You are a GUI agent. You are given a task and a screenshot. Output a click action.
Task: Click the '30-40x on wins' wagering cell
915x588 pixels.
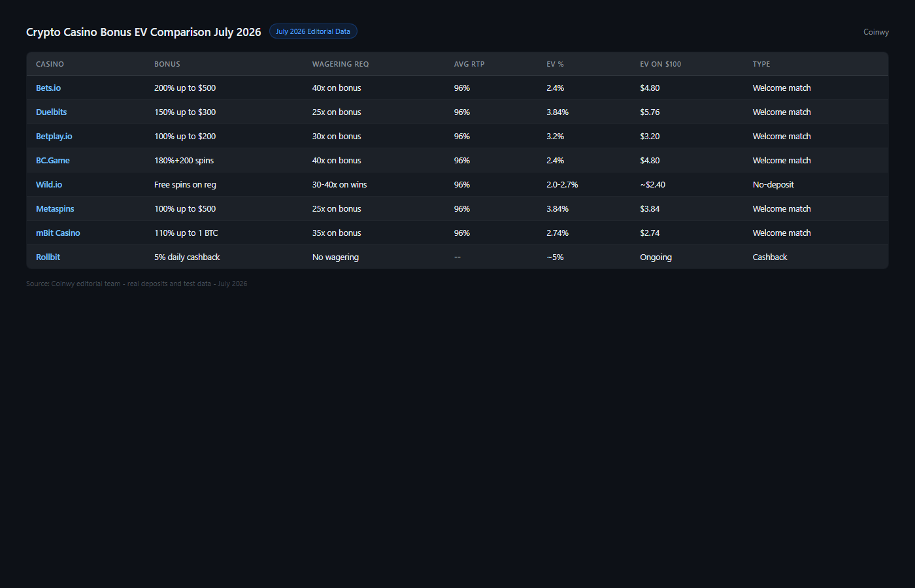click(340, 185)
